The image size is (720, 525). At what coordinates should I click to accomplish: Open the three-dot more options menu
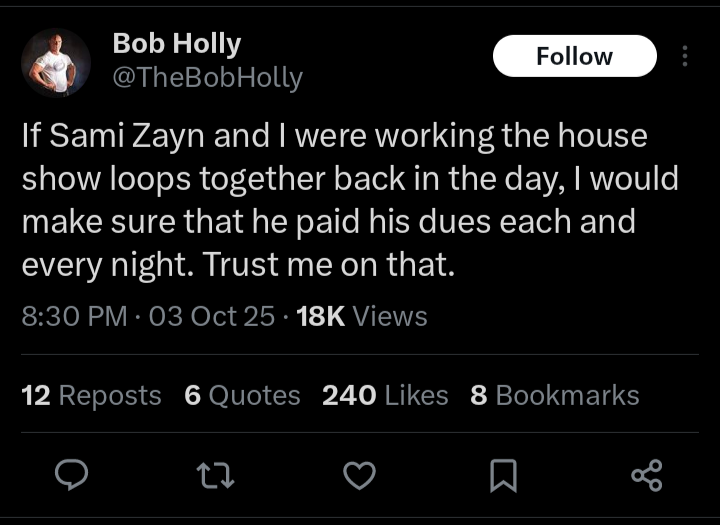click(x=685, y=56)
